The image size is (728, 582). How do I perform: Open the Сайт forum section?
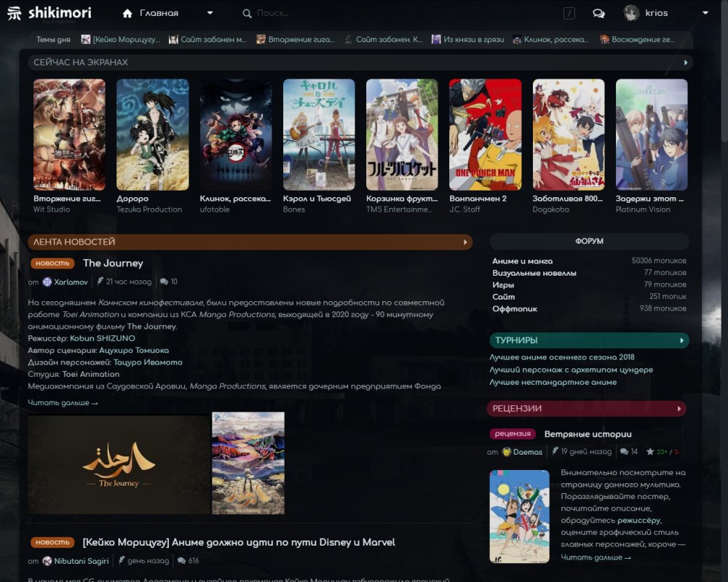(x=503, y=297)
